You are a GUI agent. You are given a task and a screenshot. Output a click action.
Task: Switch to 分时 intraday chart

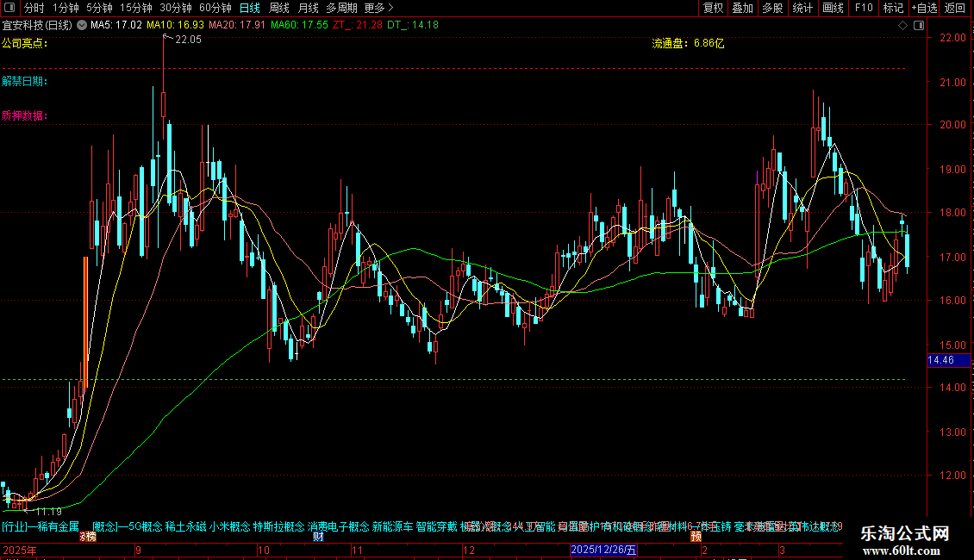pos(34,8)
